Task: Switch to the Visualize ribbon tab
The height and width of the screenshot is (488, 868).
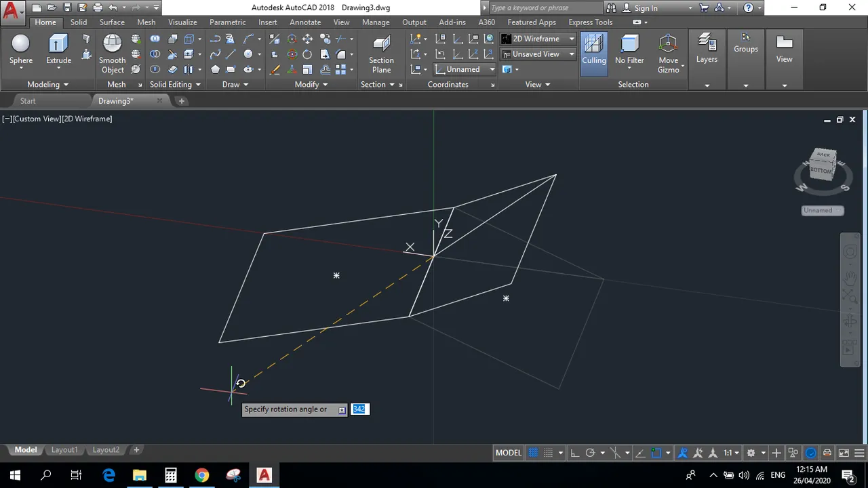Action: click(x=182, y=22)
